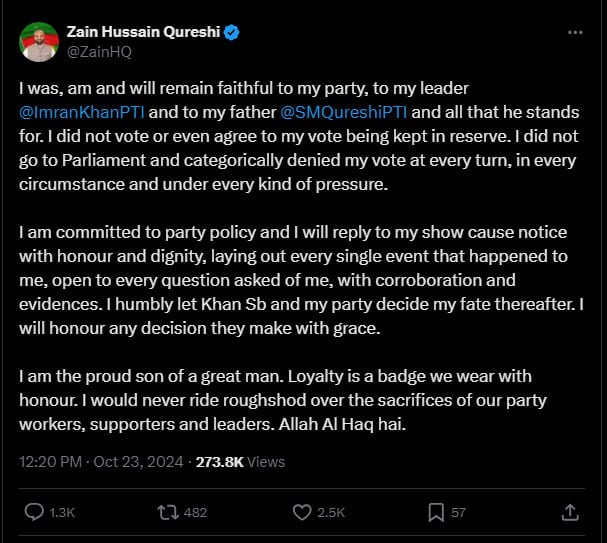Viewport: 607px width, 543px height.
Task: Open Zain Hussain Qureshi's profile picture
Action: pyautogui.click(x=39, y=41)
